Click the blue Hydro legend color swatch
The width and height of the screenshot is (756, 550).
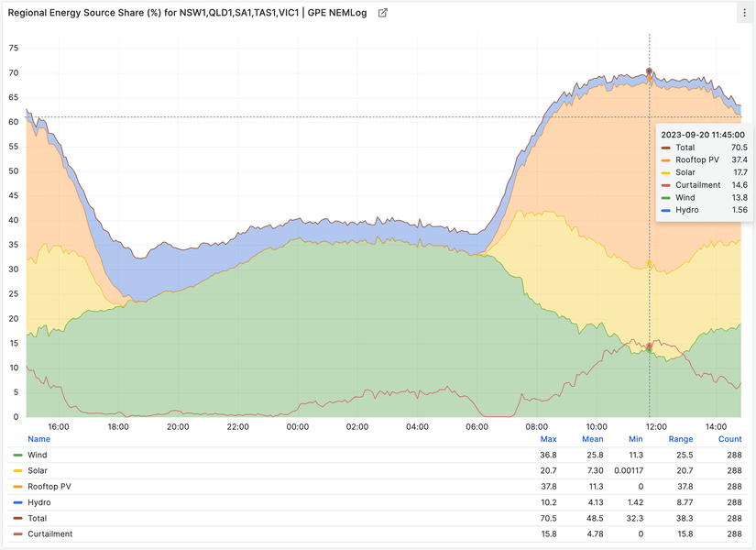pos(17,502)
